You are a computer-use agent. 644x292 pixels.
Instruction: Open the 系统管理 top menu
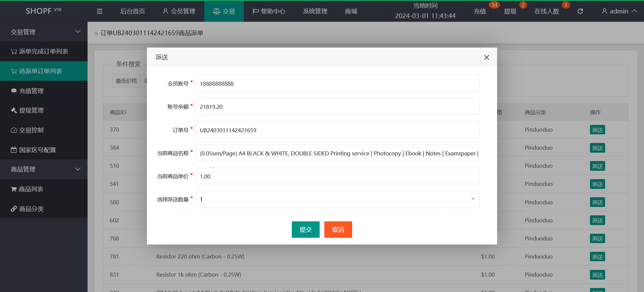315,11
